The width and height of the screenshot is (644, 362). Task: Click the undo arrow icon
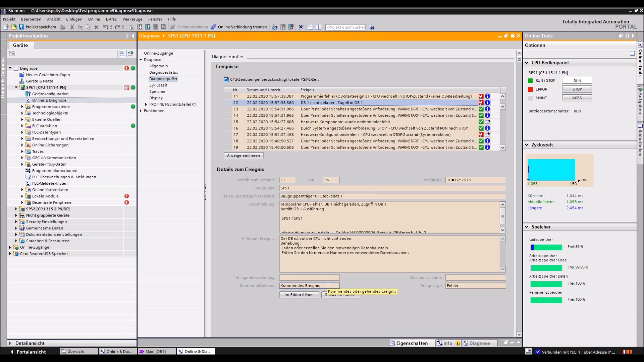coord(105,27)
